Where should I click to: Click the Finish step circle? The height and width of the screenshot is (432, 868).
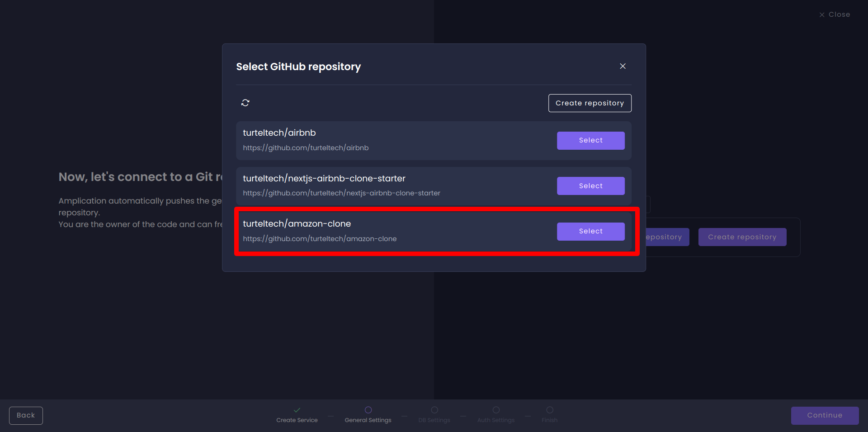550,410
